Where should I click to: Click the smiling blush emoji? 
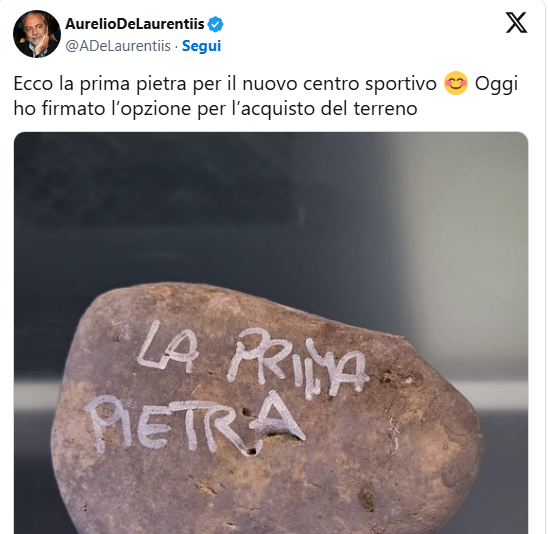[455, 84]
